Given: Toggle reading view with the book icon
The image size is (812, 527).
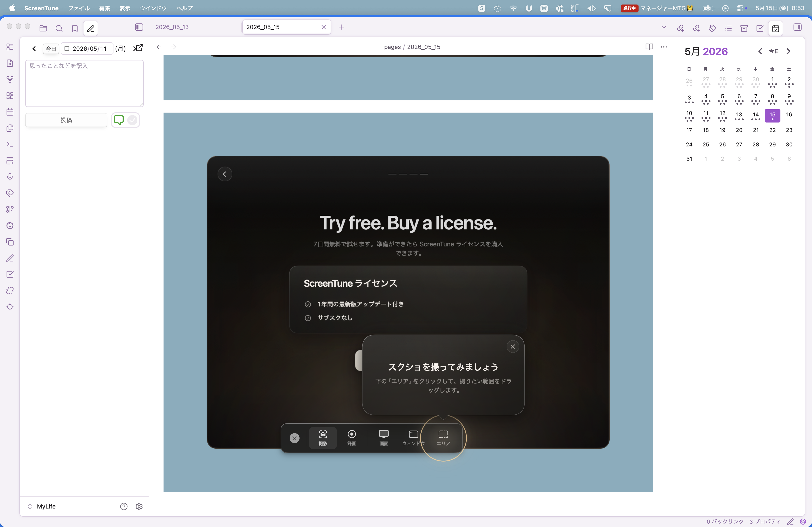Looking at the screenshot, I should 649,47.
